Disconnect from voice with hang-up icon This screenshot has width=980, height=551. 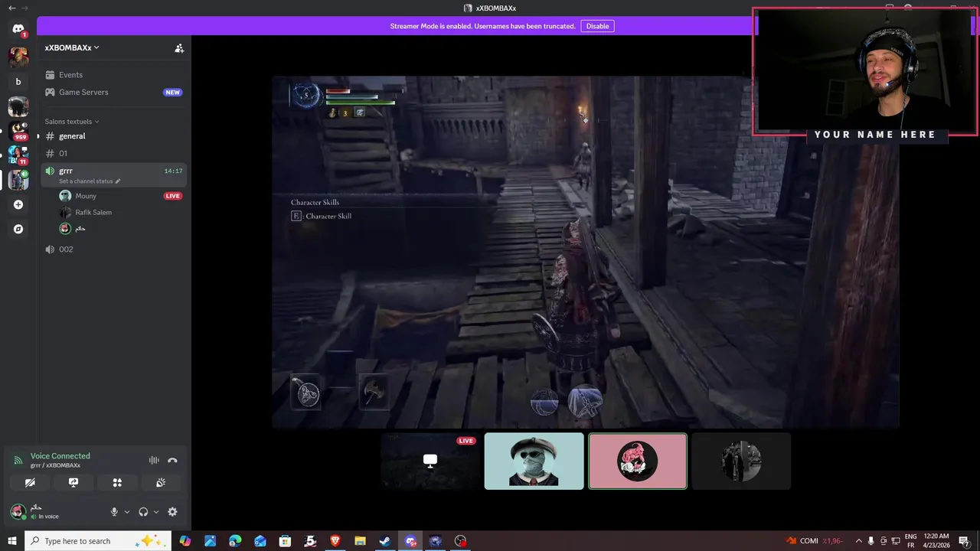coord(172,460)
